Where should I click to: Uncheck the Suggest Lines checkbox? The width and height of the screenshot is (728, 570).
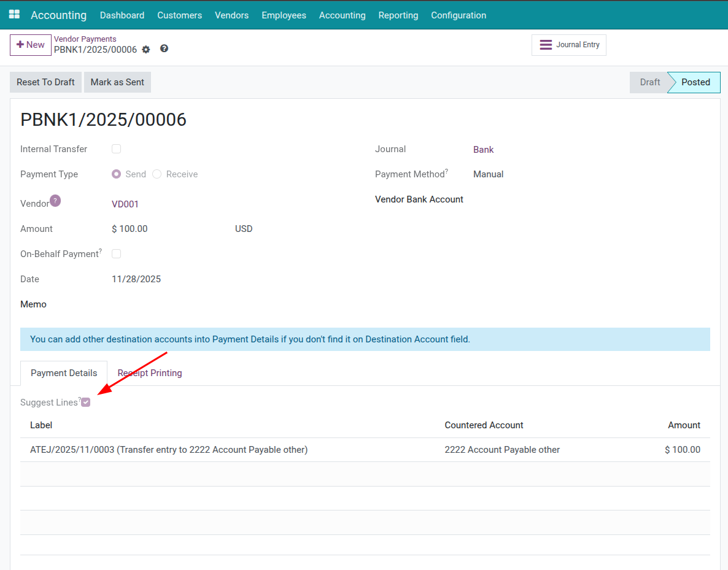coord(86,402)
